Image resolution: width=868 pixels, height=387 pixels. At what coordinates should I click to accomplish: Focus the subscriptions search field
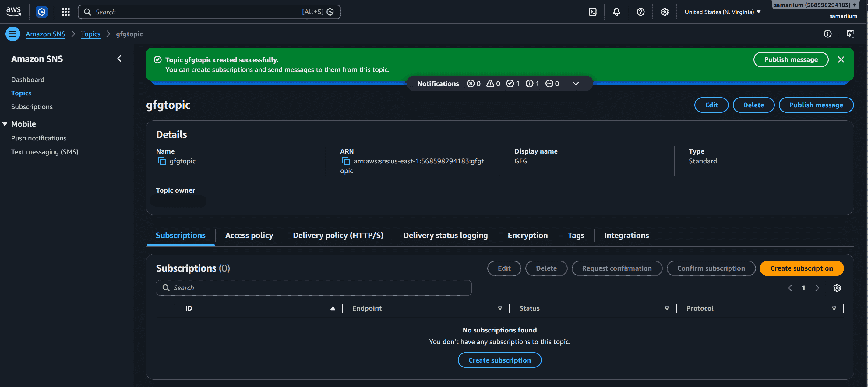tap(313, 288)
